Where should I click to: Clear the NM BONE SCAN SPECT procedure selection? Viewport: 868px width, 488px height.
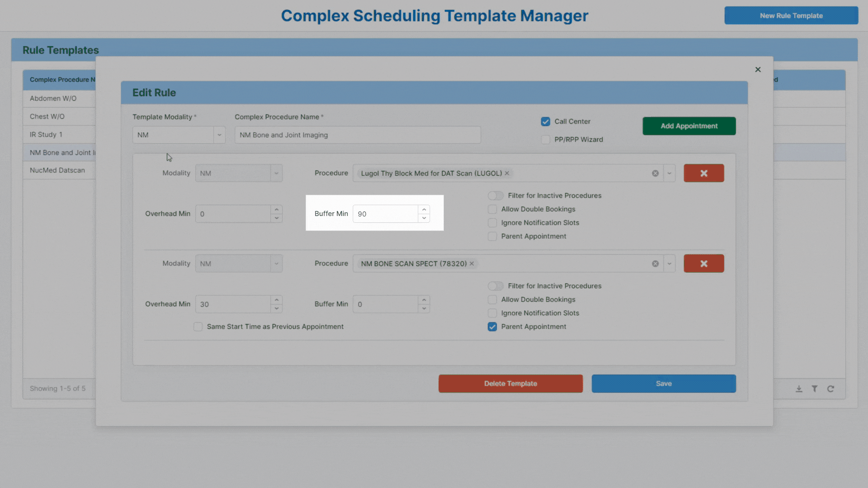656,263
